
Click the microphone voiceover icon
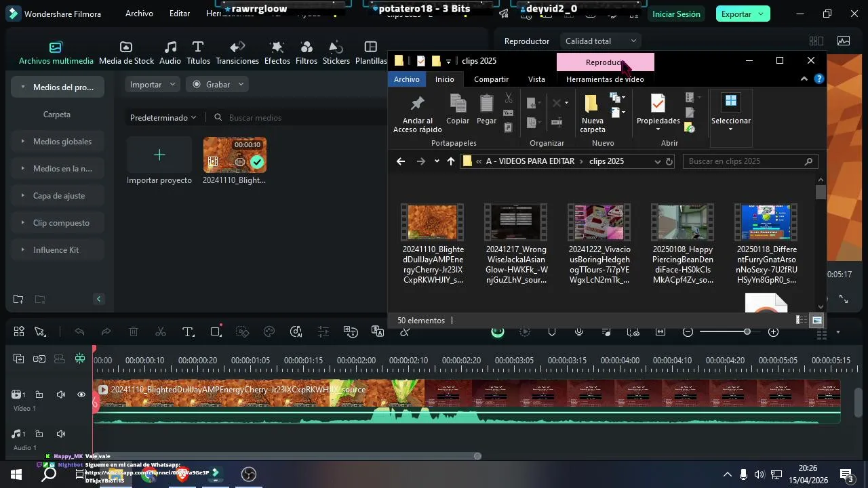(579, 332)
